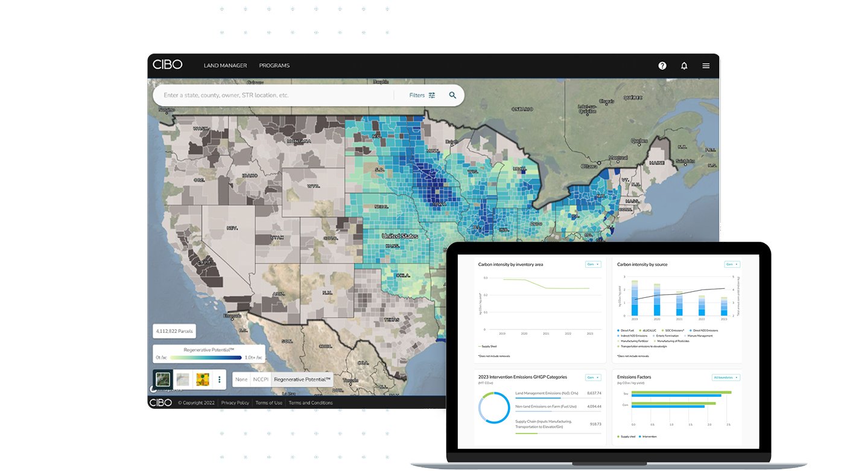
Task: Open the Terms and Conditions link
Action: pos(311,403)
